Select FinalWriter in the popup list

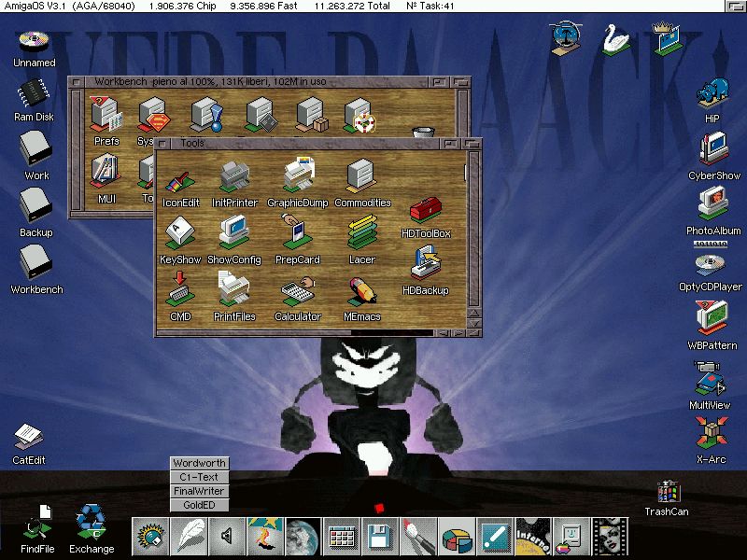199,491
